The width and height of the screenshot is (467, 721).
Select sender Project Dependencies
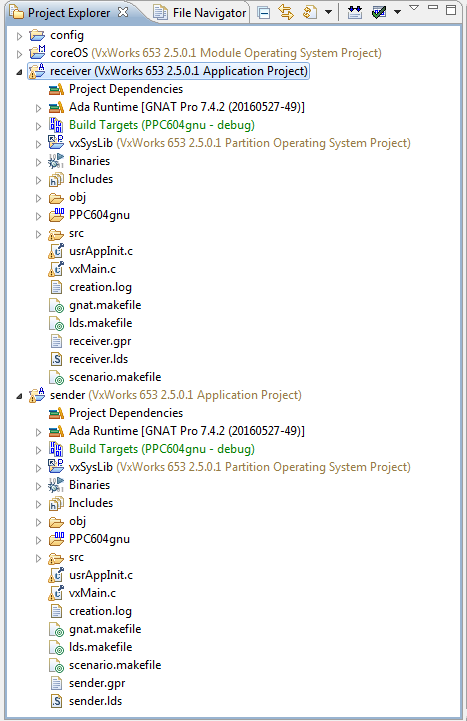(126, 413)
